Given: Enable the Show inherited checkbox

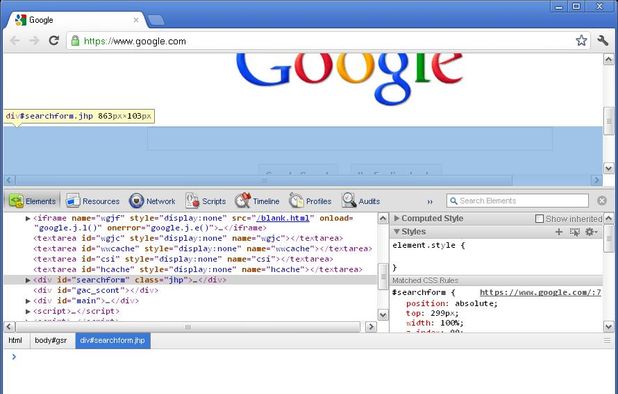Looking at the screenshot, I should coord(539,218).
